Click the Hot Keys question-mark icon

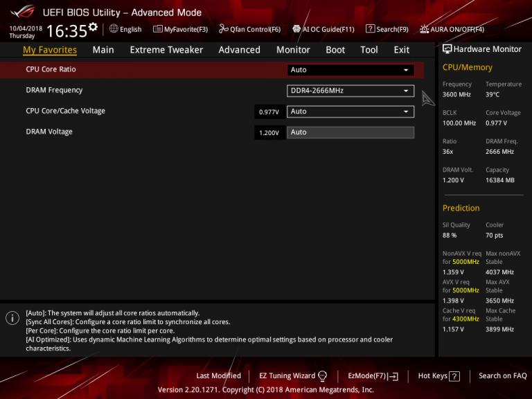[454, 376]
